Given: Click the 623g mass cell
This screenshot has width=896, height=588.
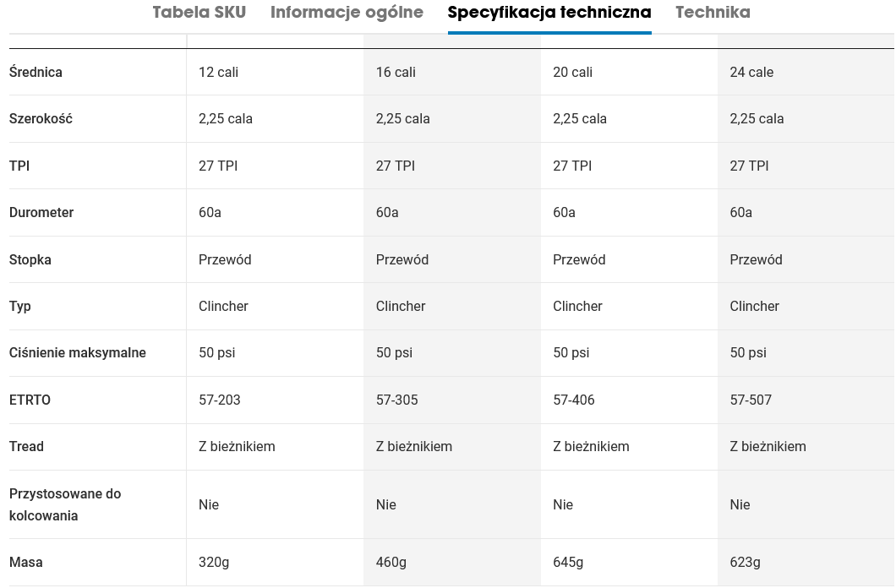Looking at the screenshot, I should pyautogui.click(x=745, y=562).
